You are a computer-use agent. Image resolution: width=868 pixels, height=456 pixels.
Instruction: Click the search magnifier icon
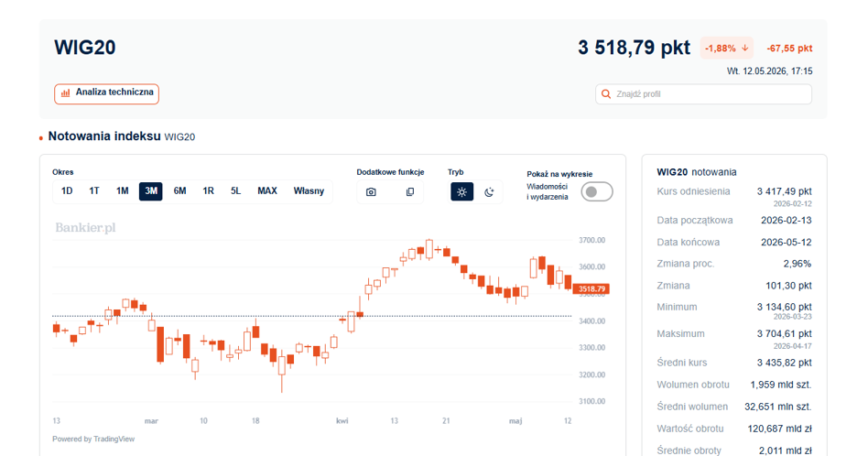[606, 94]
